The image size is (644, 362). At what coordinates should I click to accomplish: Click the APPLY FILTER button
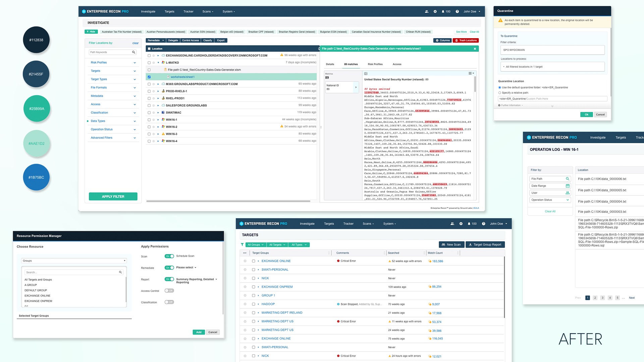[113, 196]
